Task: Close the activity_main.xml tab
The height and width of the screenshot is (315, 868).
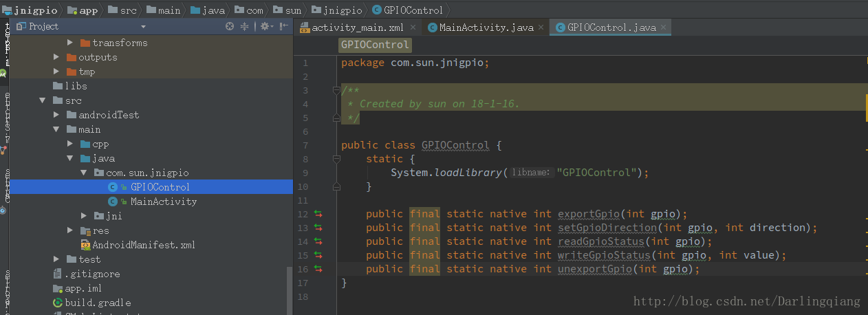Action: point(413,28)
